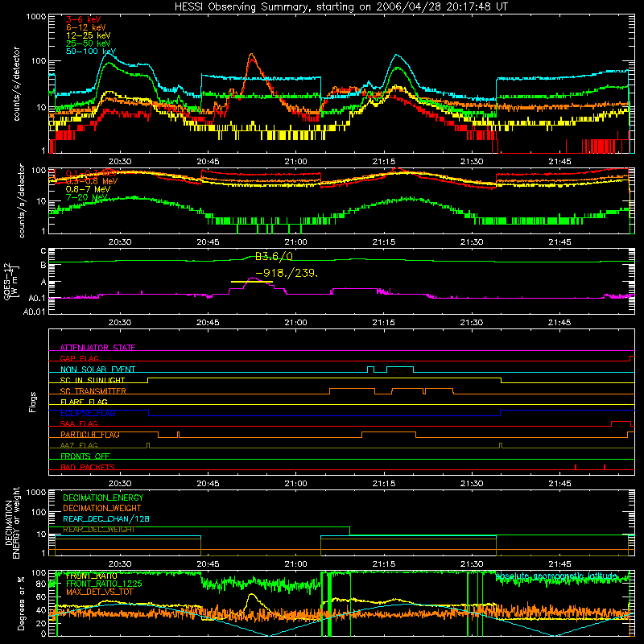The width and height of the screenshot is (644, 644).
Task: Click the absolute geomagnetic latitude label
Action: point(556,576)
